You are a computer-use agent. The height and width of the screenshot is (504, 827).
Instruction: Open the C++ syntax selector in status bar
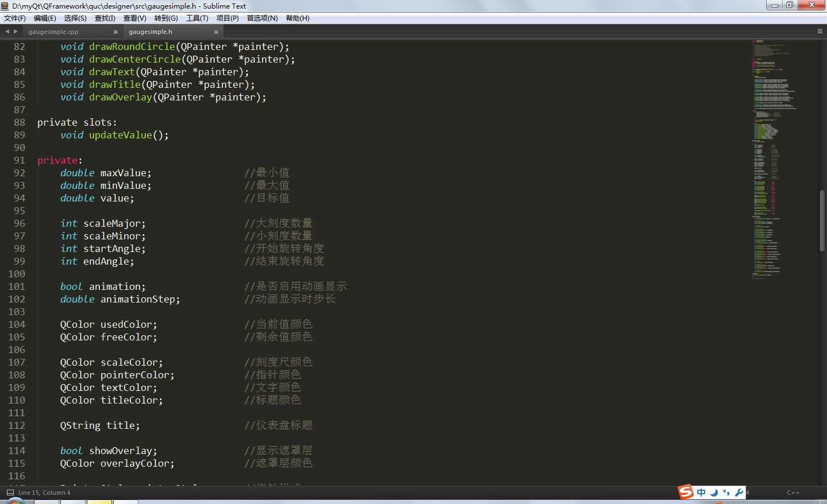coord(793,493)
